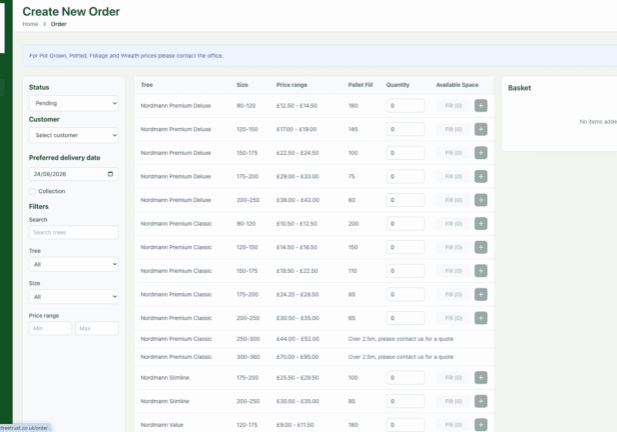This screenshot has width=617, height=432.
Task: Focus quantity box for Deluxe 90-120
Action: click(405, 105)
